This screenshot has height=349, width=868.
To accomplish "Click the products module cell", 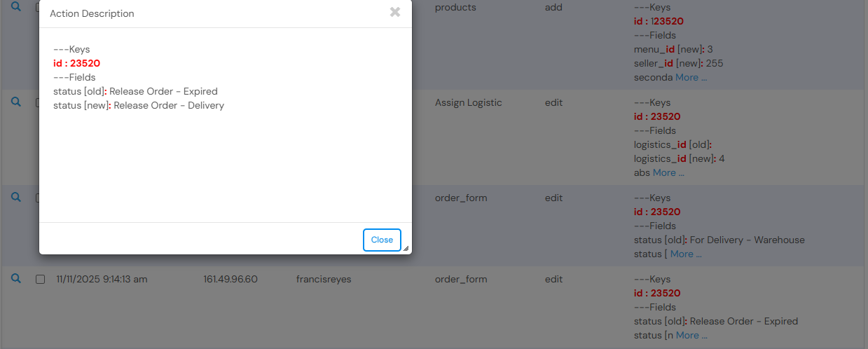I will (455, 7).
